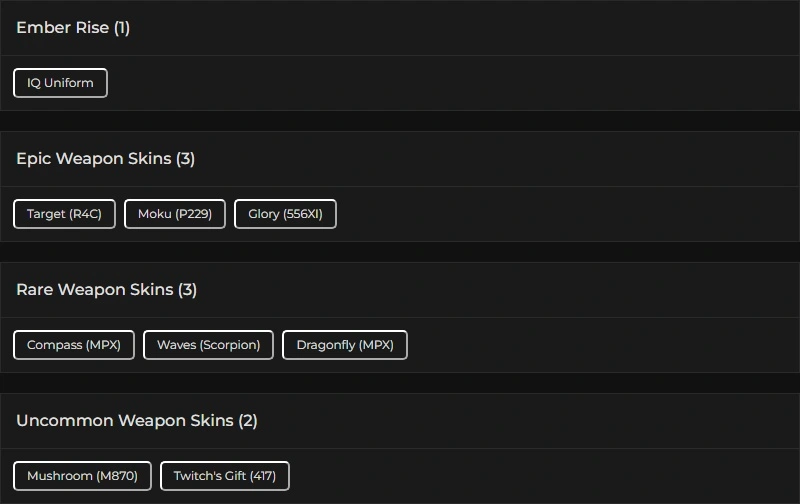
Task: Open the Twitch's Gift (417) skin
Action: click(x=225, y=476)
